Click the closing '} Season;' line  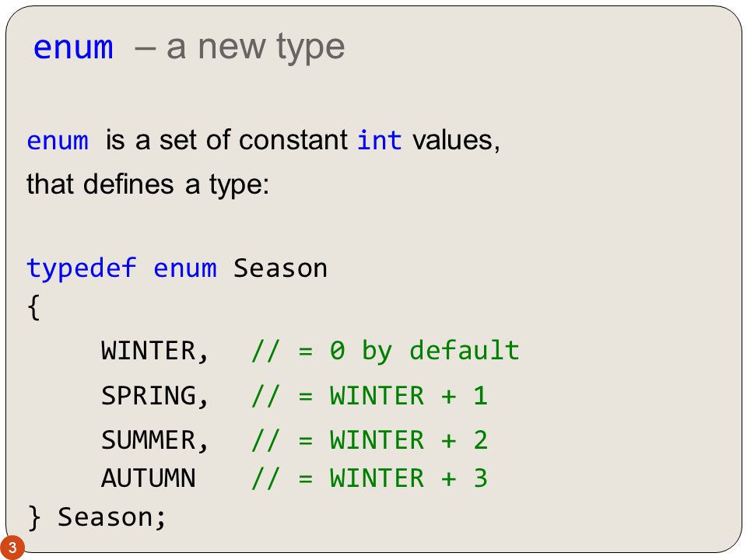pos(96,517)
